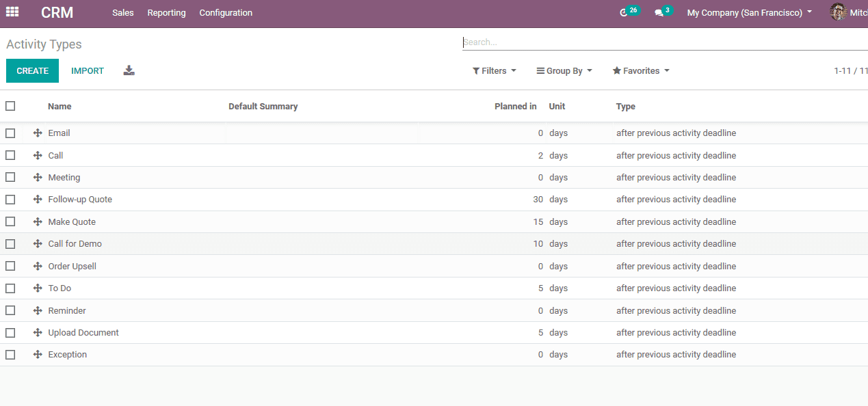Grab the drag handle of Call for Demo row
The image size is (868, 406).
pos(38,244)
